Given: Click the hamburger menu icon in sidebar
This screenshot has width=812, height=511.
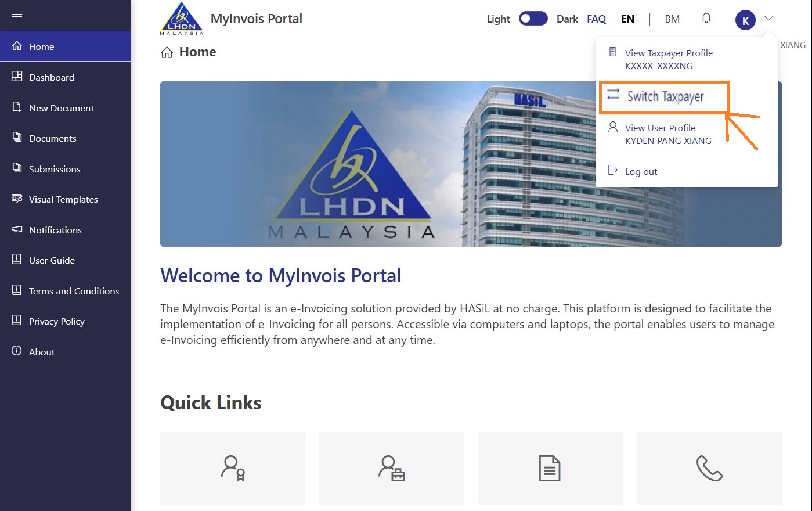Looking at the screenshot, I should pyautogui.click(x=17, y=14).
